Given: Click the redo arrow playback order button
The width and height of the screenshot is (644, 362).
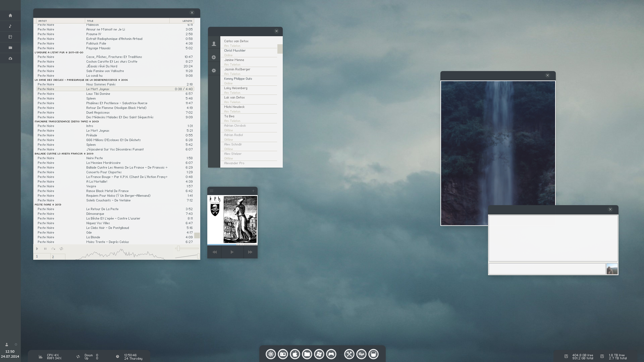Looking at the screenshot, I should (x=53, y=249).
